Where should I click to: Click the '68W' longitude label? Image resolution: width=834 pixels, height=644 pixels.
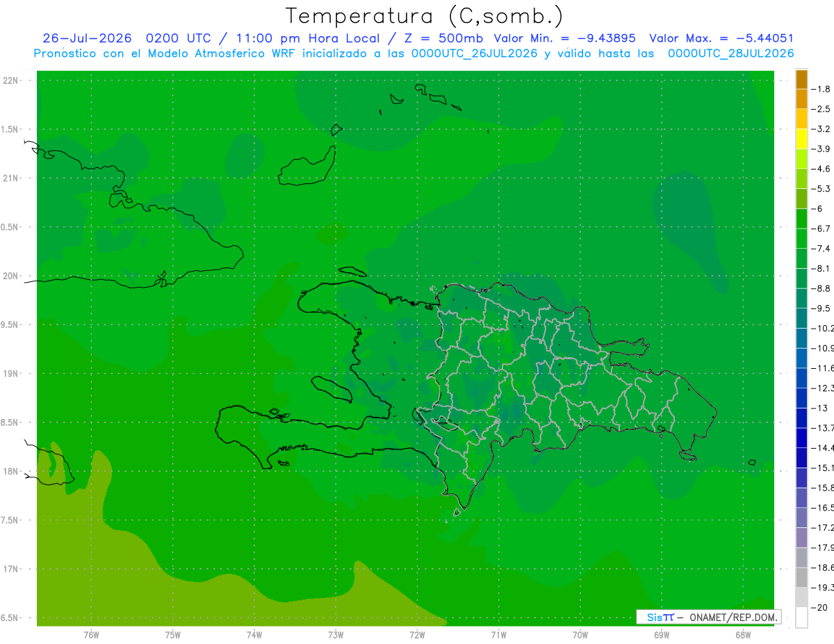click(743, 635)
